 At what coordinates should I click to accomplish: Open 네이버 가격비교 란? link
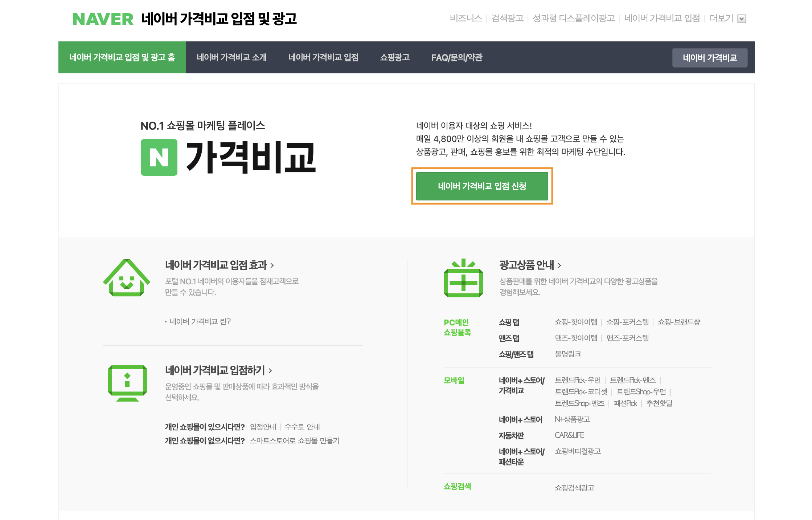coord(200,321)
